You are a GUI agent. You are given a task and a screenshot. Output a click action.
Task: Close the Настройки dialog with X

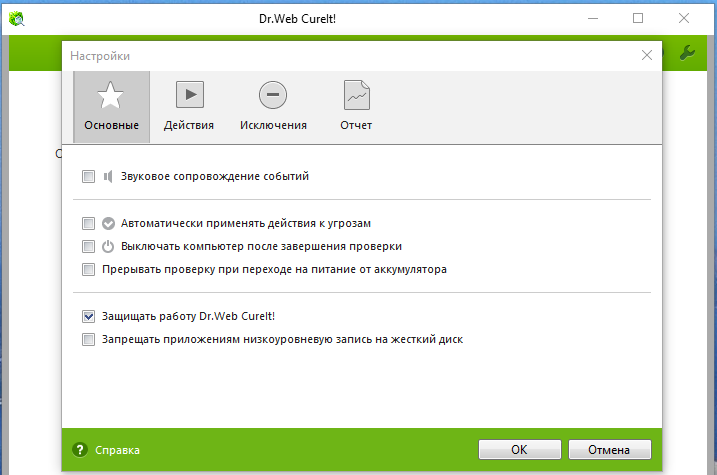(x=647, y=55)
